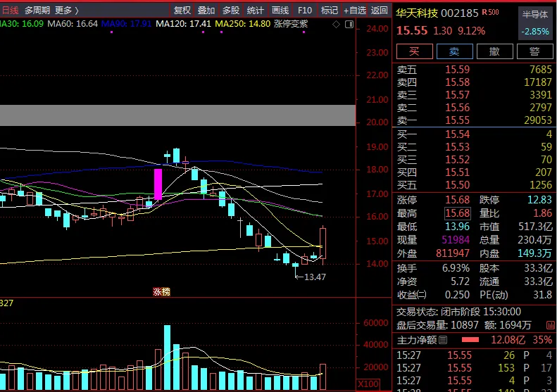The height and width of the screenshot is (392, 557).
Task: Click the magenta 涨停 candlestick
Action: (x=158, y=184)
